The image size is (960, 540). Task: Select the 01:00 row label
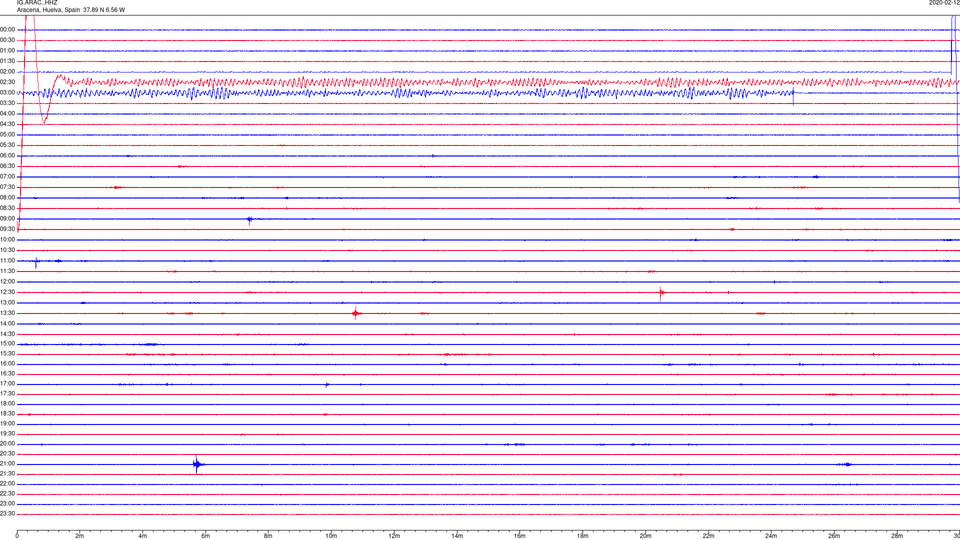click(7, 51)
